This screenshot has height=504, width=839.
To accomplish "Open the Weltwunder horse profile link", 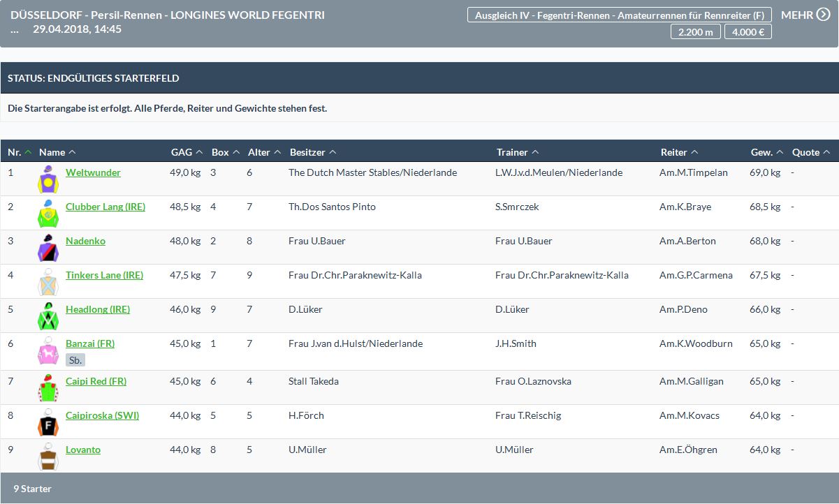I will click(x=93, y=172).
